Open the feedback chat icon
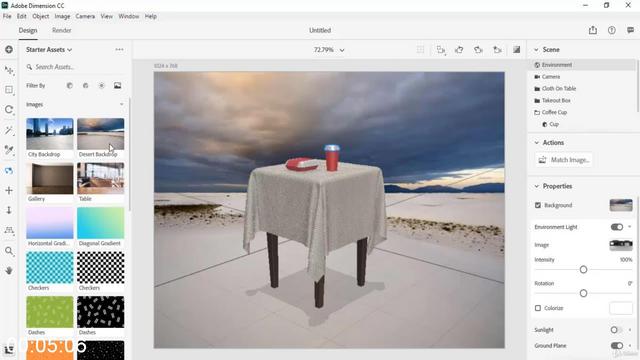Viewport: 640px width, 360px height. pos(631,30)
